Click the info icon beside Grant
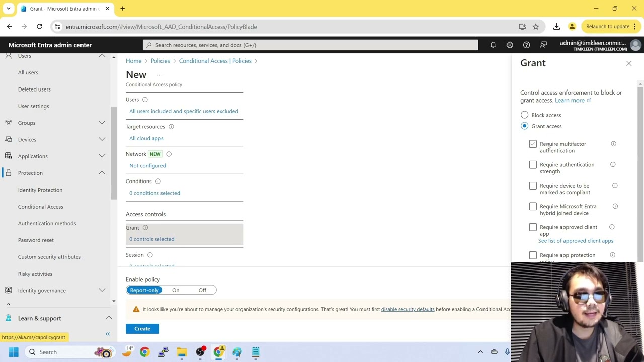The image size is (644, 362). pyautogui.click(x=145, y=228)
